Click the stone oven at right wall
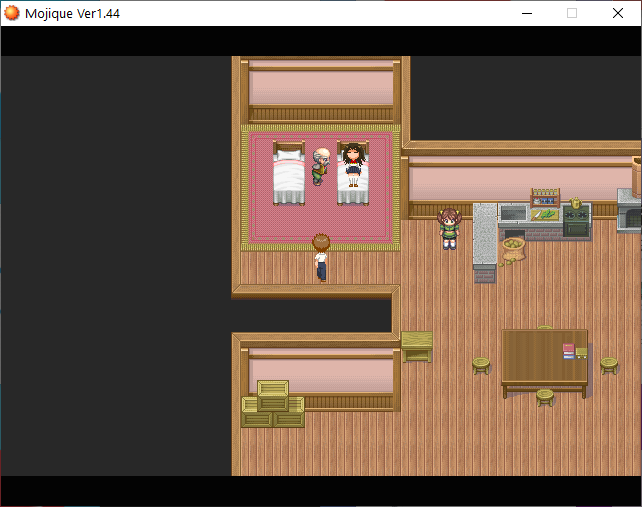This screenshot has height=507, width=642. pyautogui.click(x=629, y=208)
